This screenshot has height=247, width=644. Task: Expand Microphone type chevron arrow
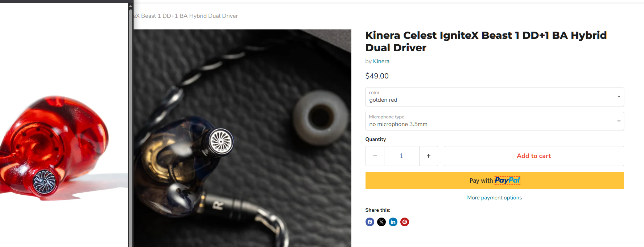[619, 121]
